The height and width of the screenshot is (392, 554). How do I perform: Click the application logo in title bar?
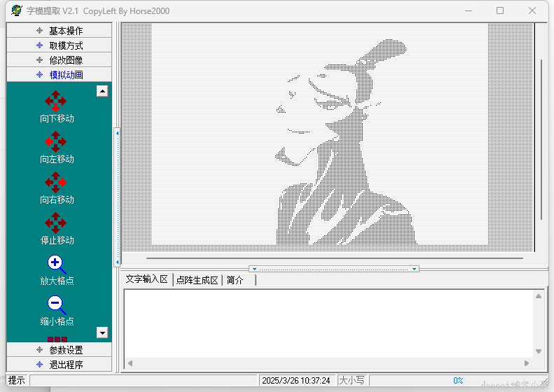coord(16,10)
